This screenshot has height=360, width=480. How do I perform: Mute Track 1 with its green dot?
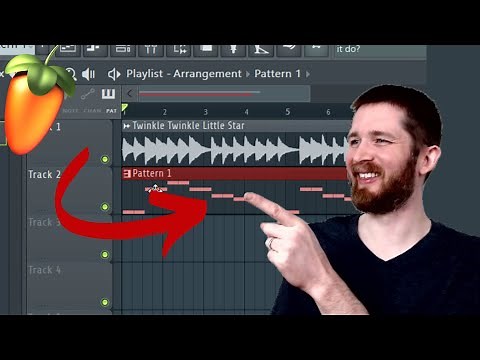pyautogui.click(x=105, y=159)
